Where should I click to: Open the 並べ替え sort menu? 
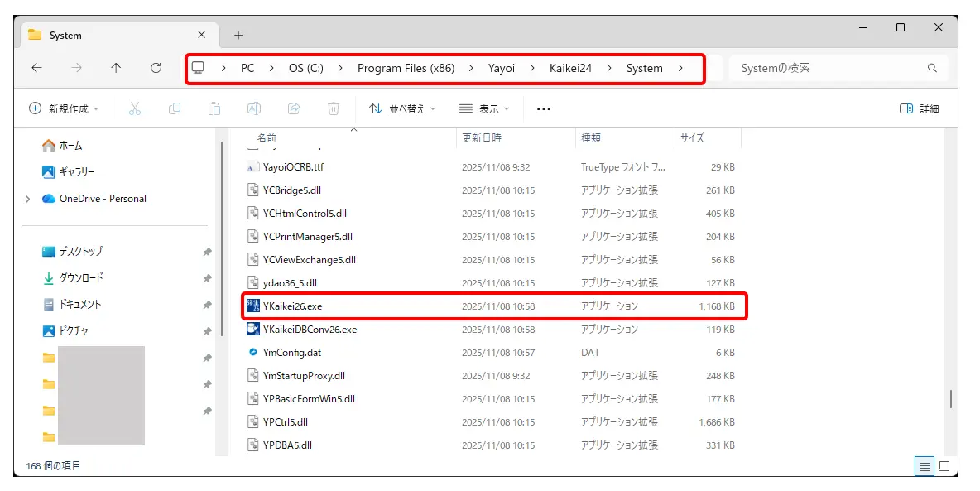(403, 108)
